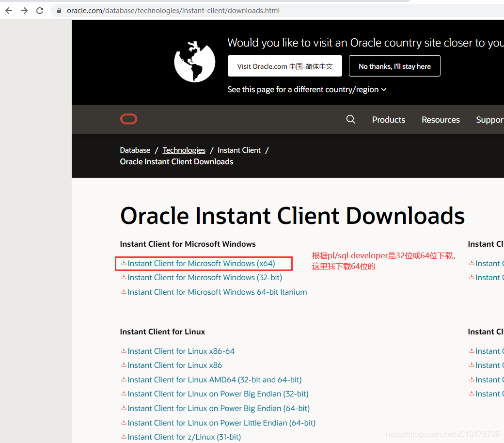
Task: Click the padlock site-info icon
Action: [59, 11]
